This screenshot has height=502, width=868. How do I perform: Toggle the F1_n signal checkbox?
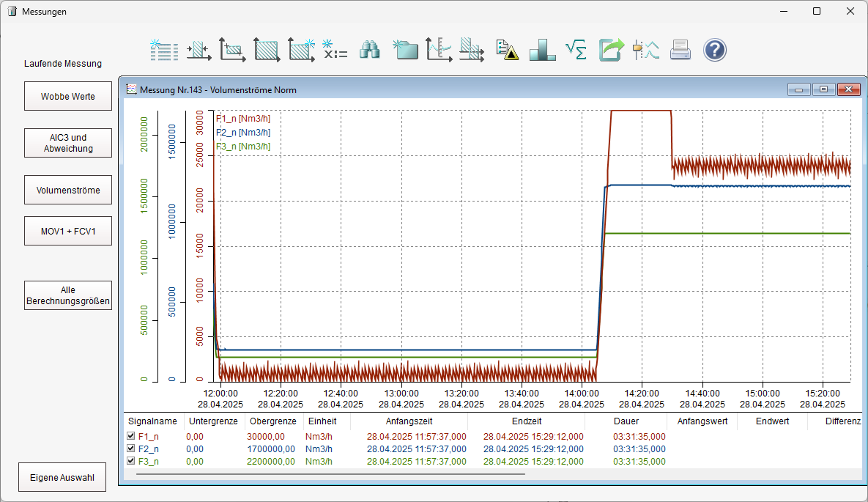click(130, 436)
